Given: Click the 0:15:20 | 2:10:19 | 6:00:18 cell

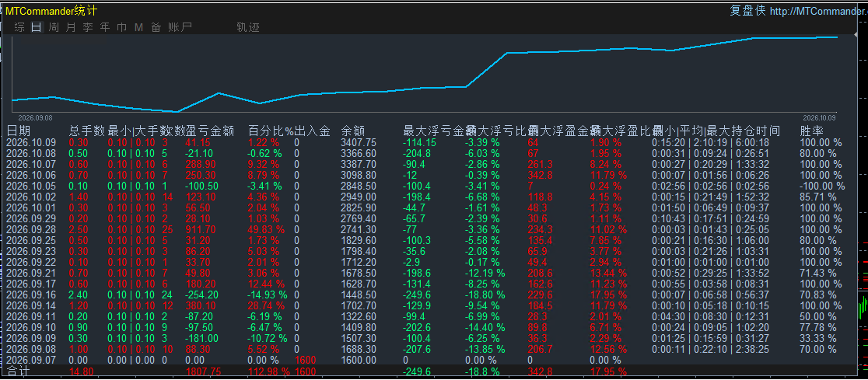Looking at the screenshot, I should point(711,143).
